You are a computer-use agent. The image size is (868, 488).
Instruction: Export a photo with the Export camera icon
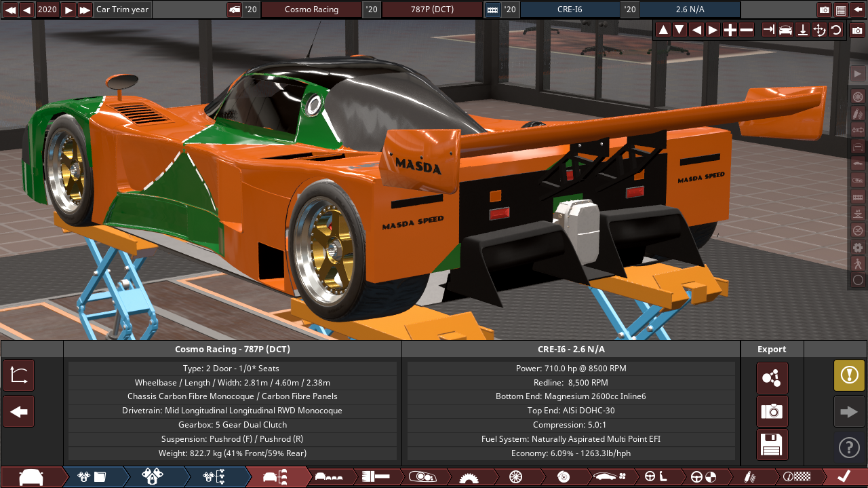772,411
